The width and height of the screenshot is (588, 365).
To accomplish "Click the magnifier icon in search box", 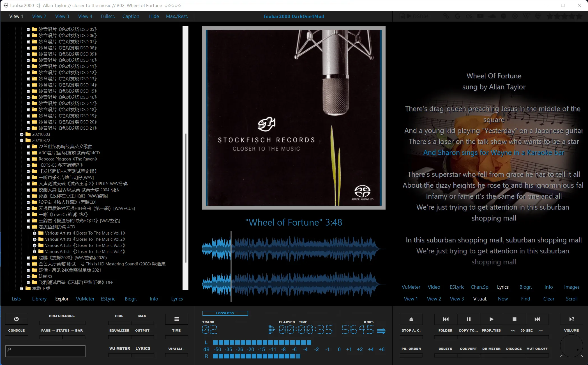I will point(9,349).
